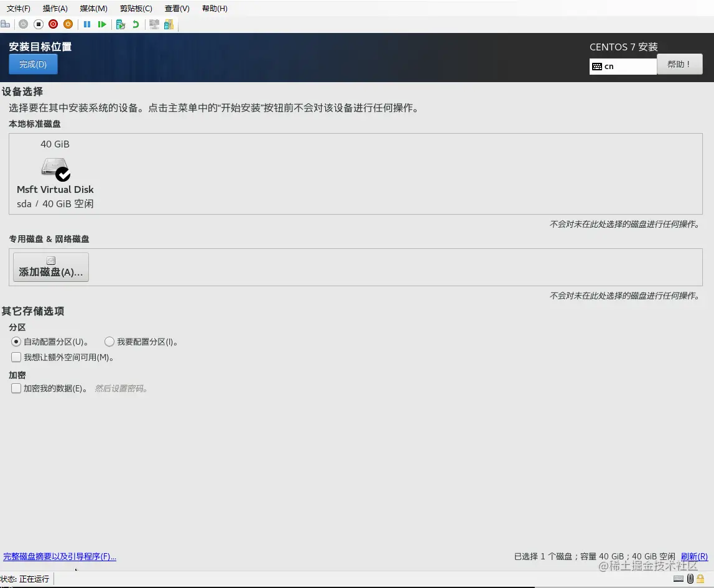Click the '本地标准磁盘' section label
This screenshot has width=714, height=588.
point(35,124)
